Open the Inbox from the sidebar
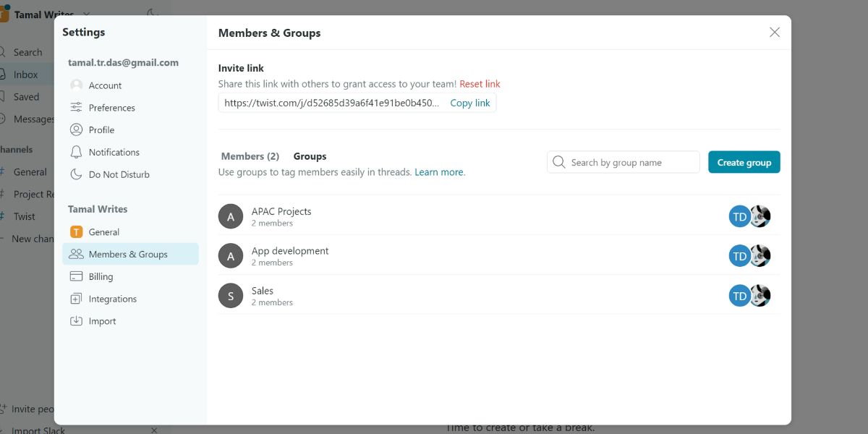The height and width of the screenshot is (434, 868). 27,74
